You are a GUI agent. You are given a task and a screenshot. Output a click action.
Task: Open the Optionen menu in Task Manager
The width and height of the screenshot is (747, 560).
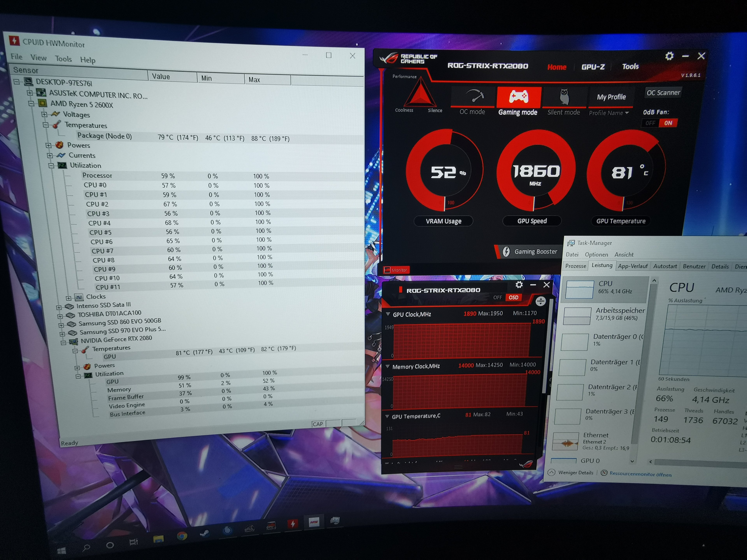596,255
